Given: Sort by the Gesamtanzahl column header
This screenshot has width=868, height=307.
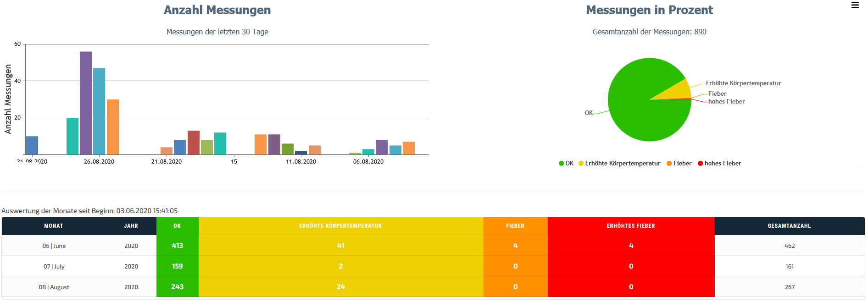Looking at the screenshot, I should (789, 226).
